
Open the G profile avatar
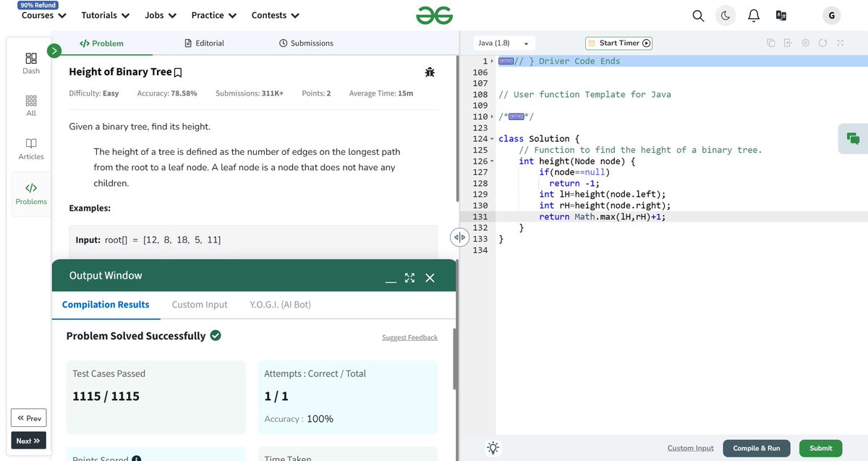point(832,15)
